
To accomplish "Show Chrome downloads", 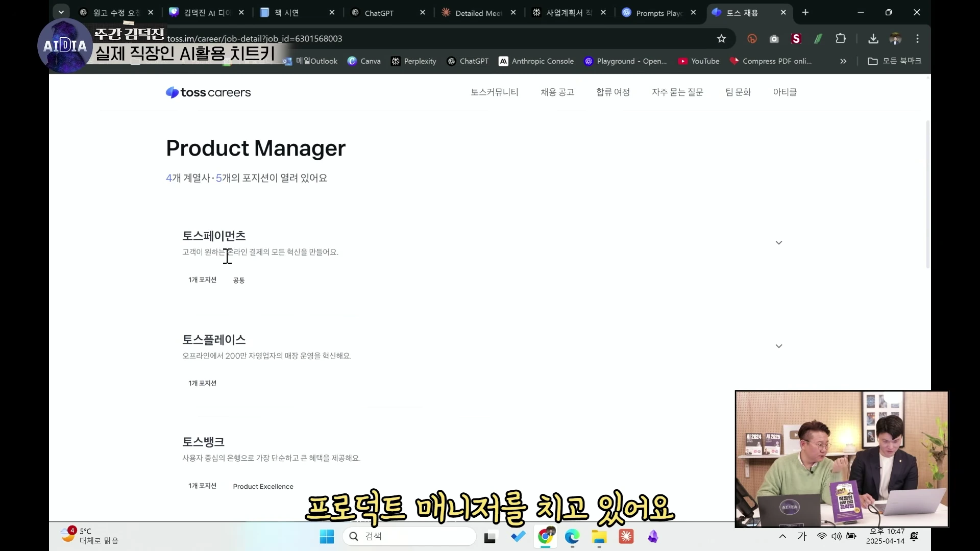I will [873, 39].
